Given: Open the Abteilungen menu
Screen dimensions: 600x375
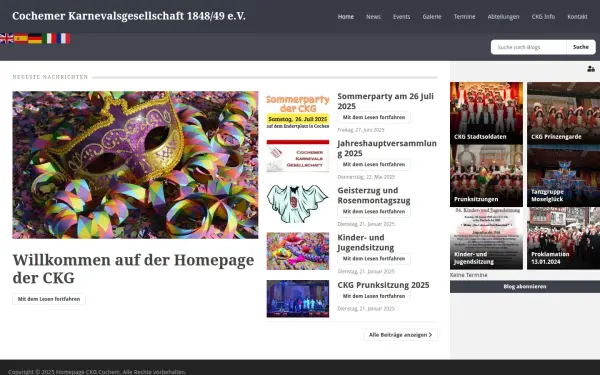Looking at the screenshot, I should pyautogui.click(x=503, y=16).
